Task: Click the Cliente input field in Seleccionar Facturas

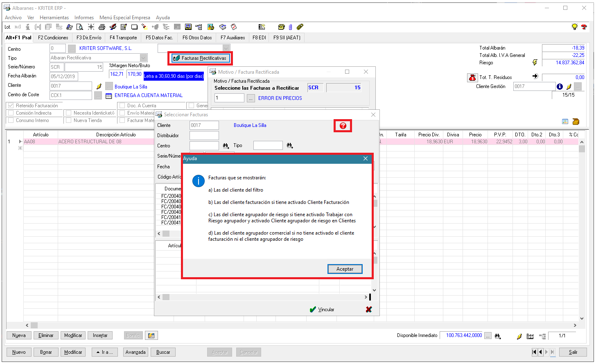Action: [204, 125]
